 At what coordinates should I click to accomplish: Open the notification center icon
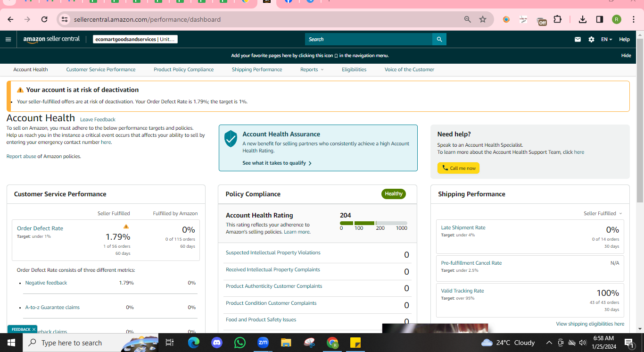(628, 343)
